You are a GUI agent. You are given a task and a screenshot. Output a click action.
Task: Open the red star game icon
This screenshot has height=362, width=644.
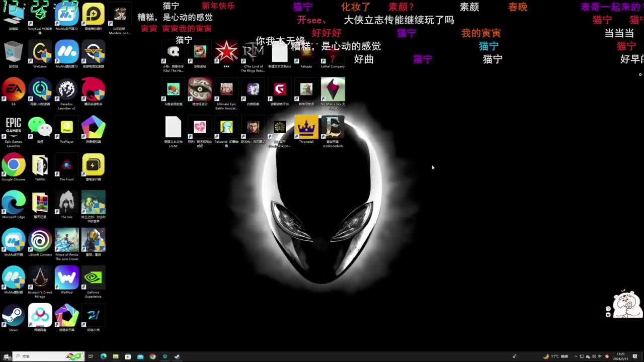(226, 54)
